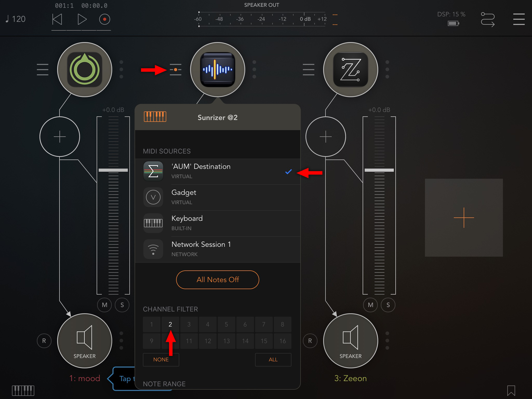Toggle MIDI channel 1 filter
Image resolution: width=532 pixels, height=399 pixels.
point(152,324)
